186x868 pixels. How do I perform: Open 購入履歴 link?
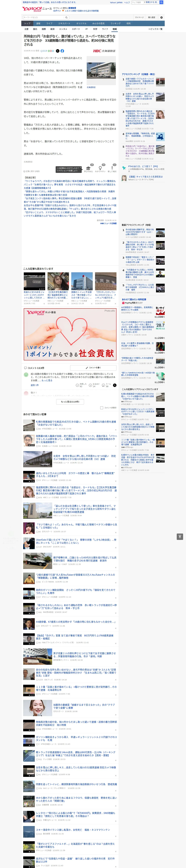coord(152,18)
